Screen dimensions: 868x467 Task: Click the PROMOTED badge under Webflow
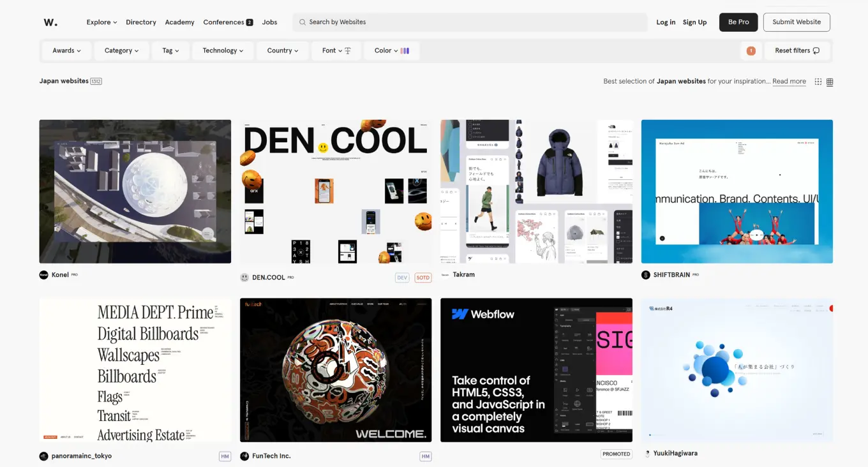coord(617,454)
